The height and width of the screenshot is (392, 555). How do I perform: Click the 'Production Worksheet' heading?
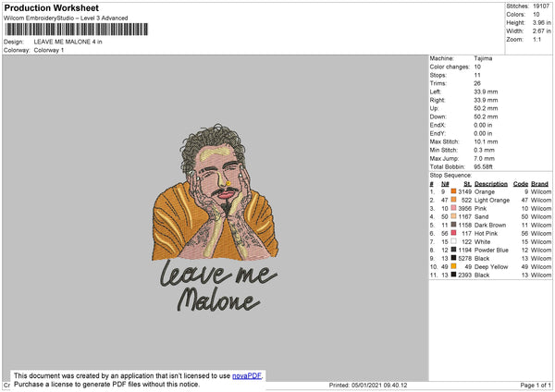coord(51,7)
